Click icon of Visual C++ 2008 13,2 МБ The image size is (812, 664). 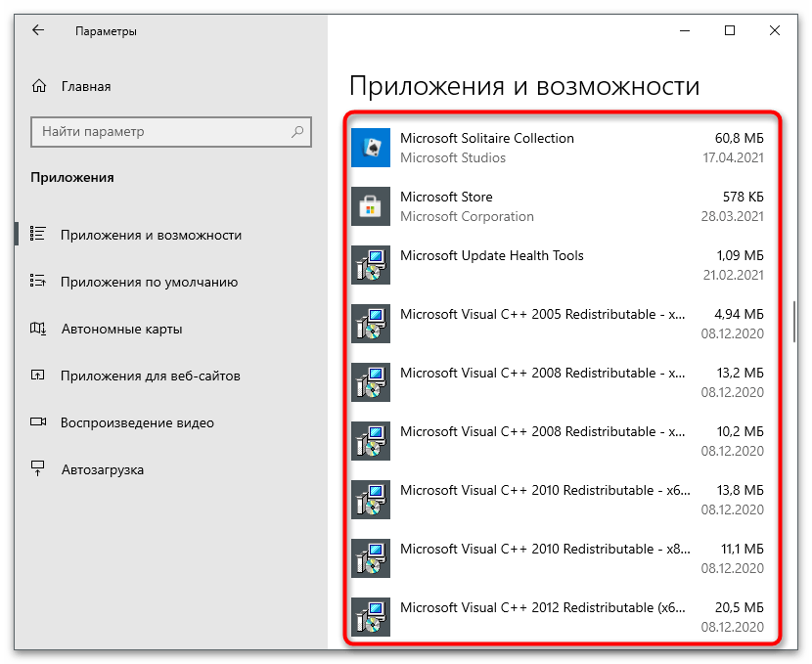[x=370, y=382]
